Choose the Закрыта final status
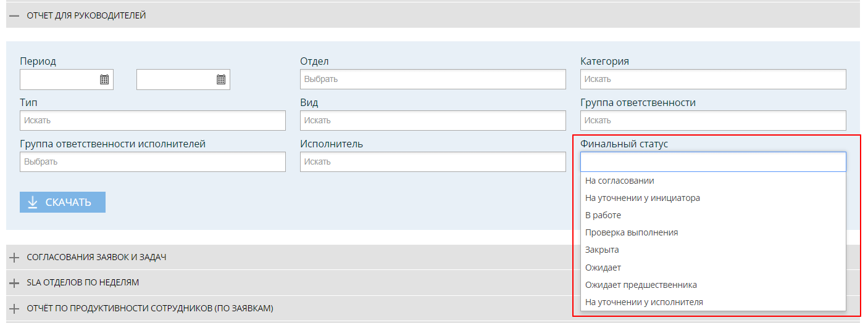Viewport: 868px width, 323px height. click(x=602, y=250)
